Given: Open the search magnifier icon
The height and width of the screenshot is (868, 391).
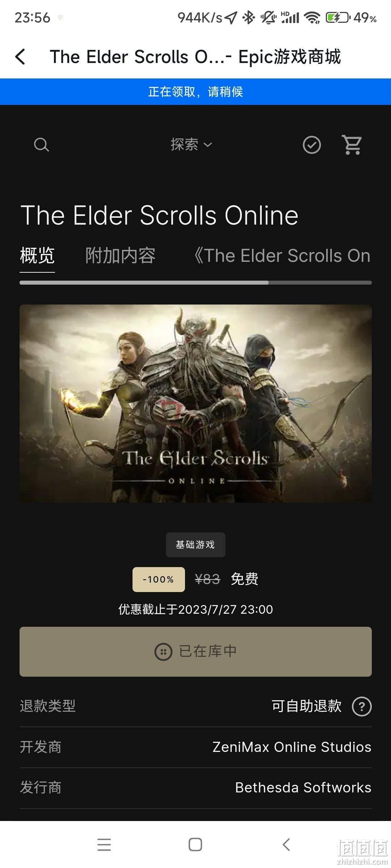Looking at the screenshot, I should click(x=41, y=145).
